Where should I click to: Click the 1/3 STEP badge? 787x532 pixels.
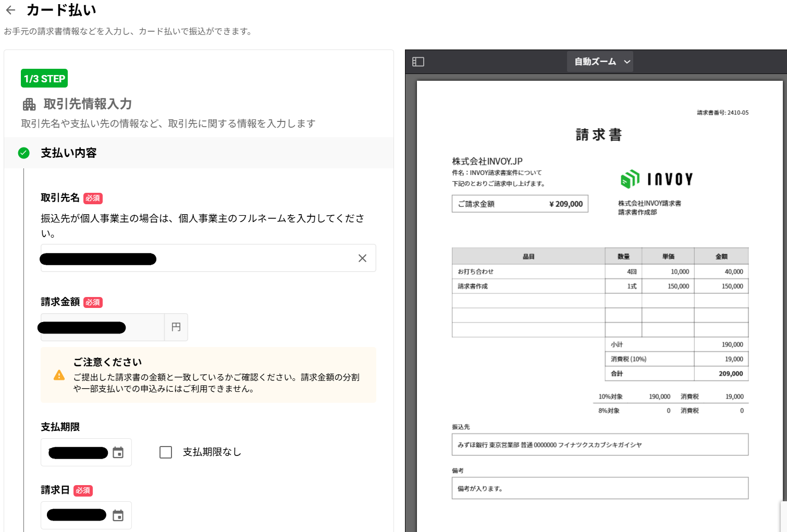point(44,79)
